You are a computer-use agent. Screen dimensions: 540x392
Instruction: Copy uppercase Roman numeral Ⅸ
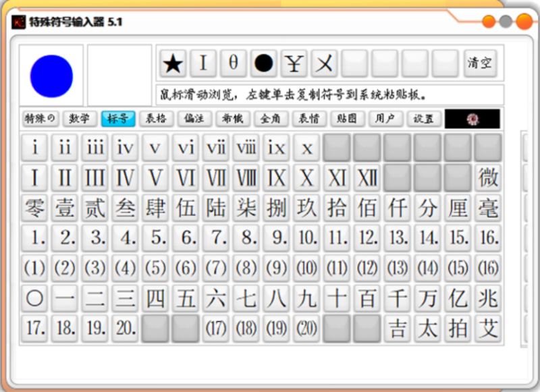276,178
